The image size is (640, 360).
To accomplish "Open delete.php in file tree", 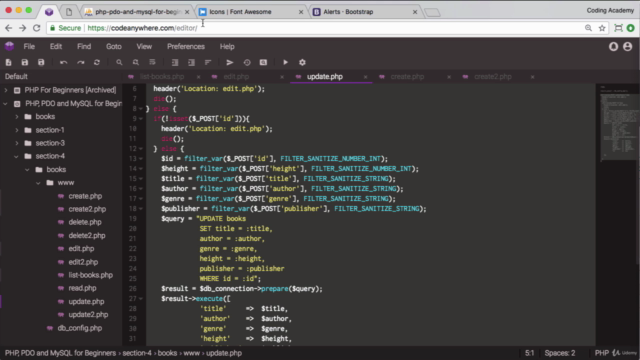I will click(x=85, y=222).
